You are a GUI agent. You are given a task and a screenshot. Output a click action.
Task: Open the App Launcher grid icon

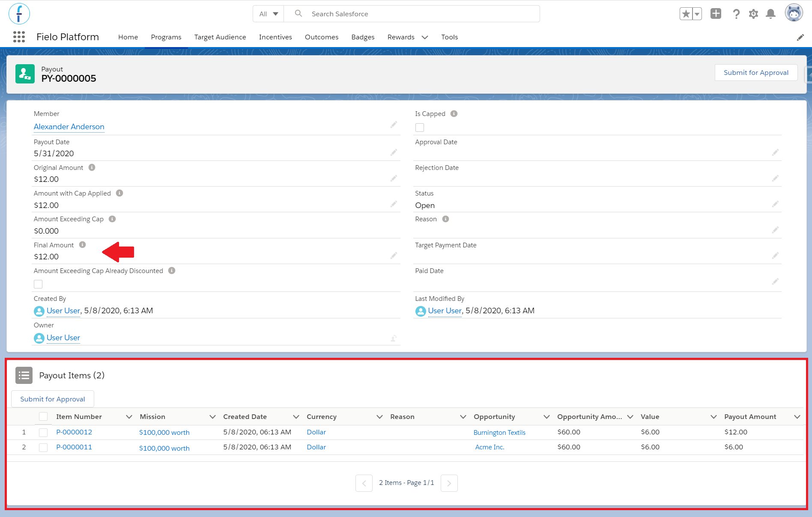click(x=19, y=37)
